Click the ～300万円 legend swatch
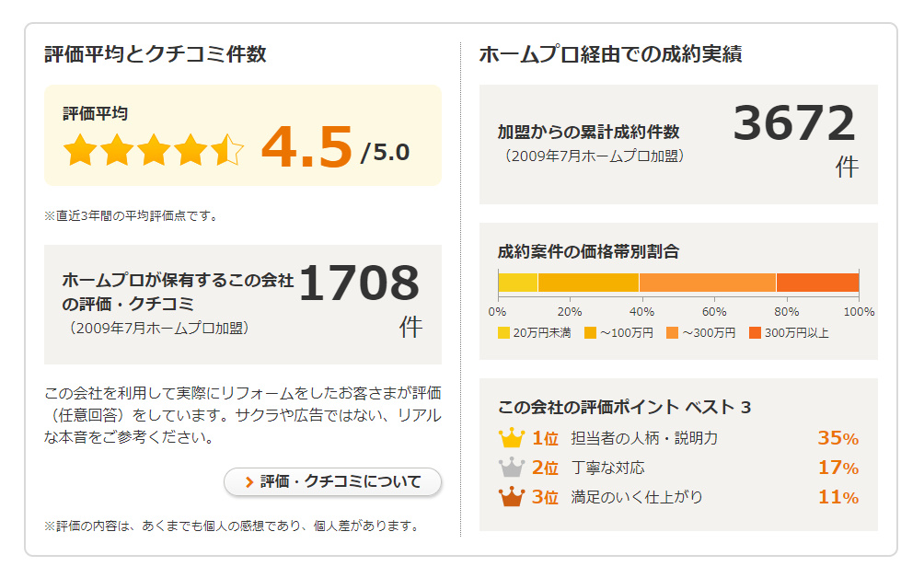The width and height of the screenshot is (924, 578). [x=672, y=333]
